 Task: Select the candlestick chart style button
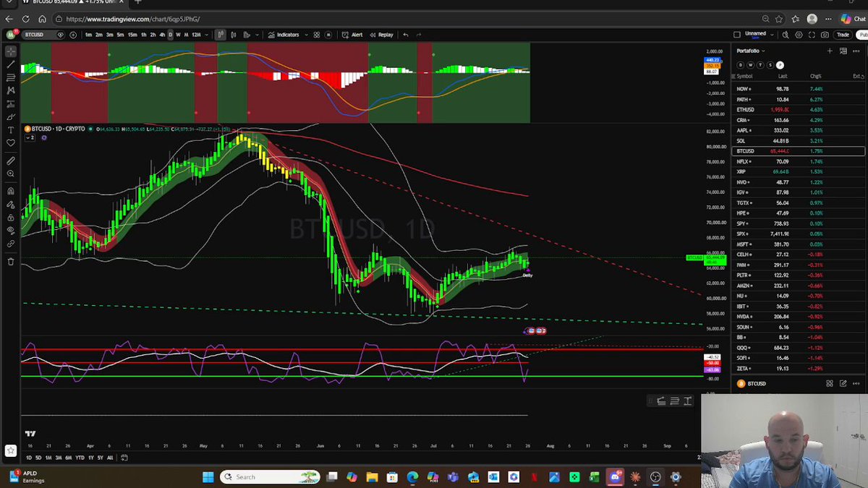coord(221,35)
